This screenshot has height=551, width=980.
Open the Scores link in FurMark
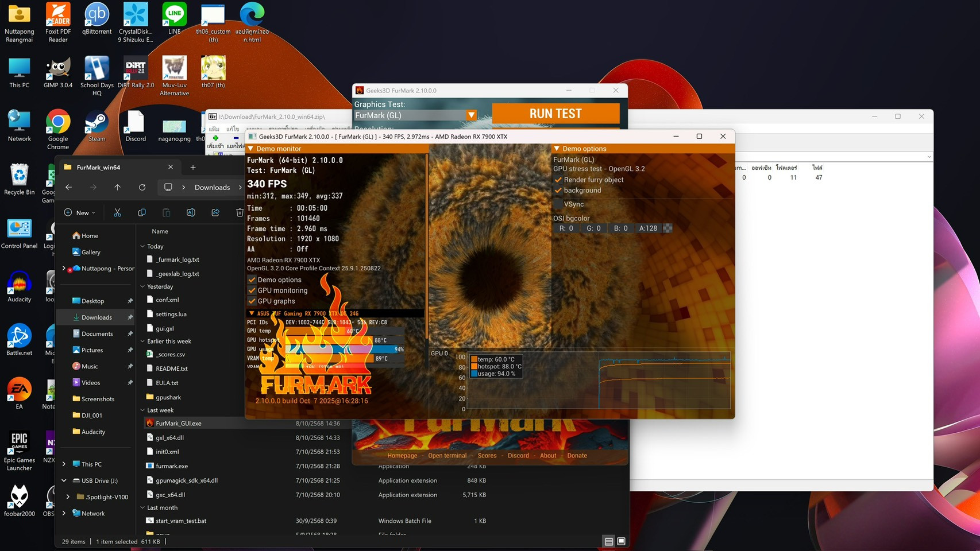tap(487, 456)
